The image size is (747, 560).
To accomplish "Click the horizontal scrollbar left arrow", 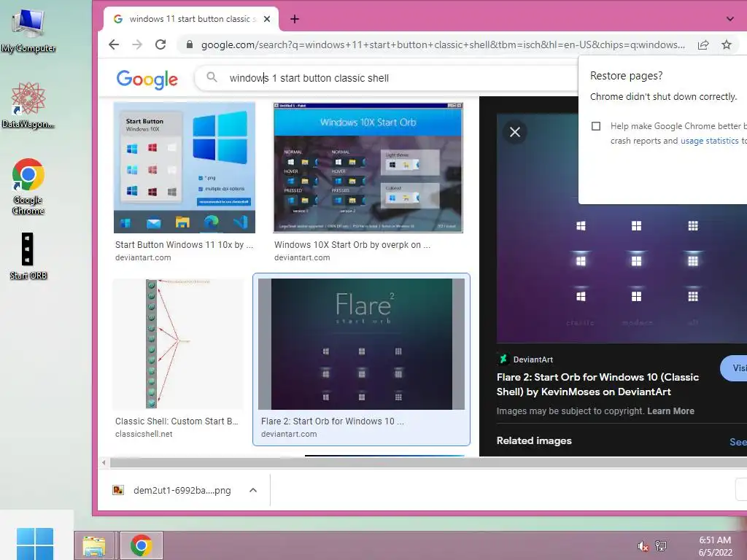I will pos(104,462).
